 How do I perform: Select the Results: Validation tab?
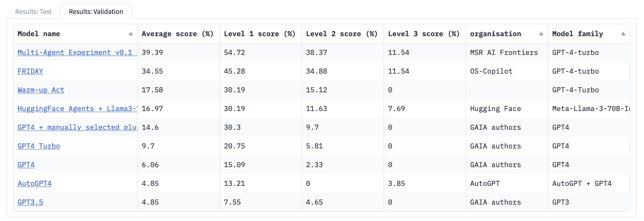point(96,11)
